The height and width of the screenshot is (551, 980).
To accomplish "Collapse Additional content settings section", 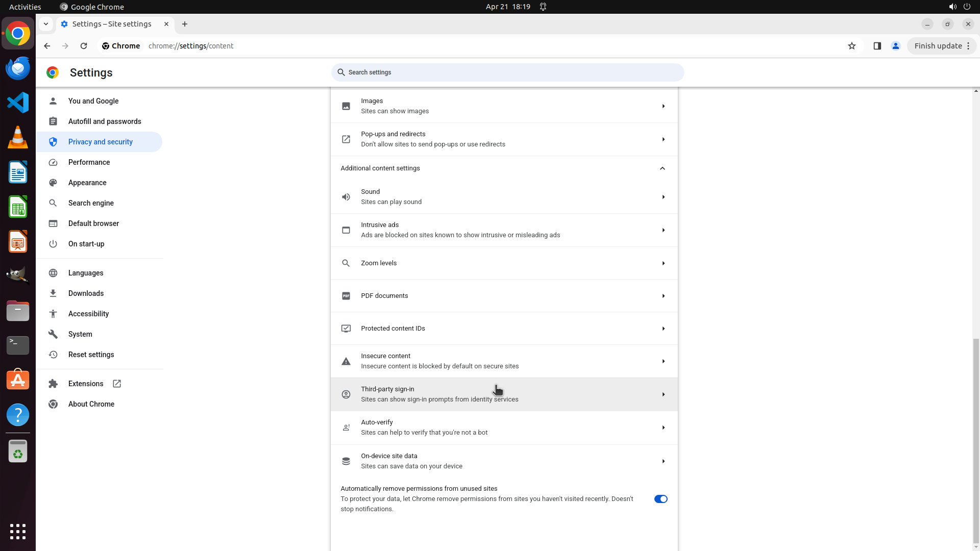I will [662, 168].
